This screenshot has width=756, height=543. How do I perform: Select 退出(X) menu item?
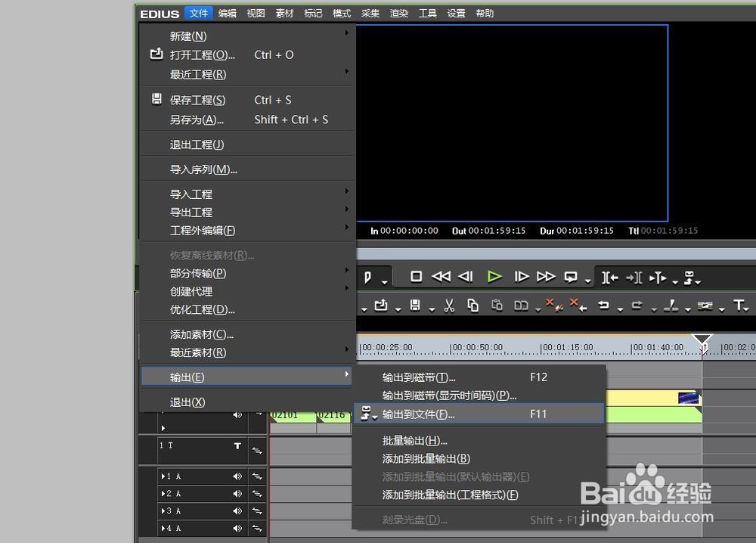[x=247, y=402]
